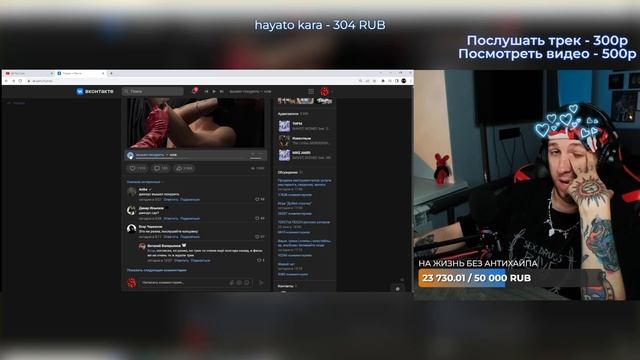This screenshot has width=640, height=360.
Task: Open a new browser tab with the plus button
Action: (x=111, y=73)
